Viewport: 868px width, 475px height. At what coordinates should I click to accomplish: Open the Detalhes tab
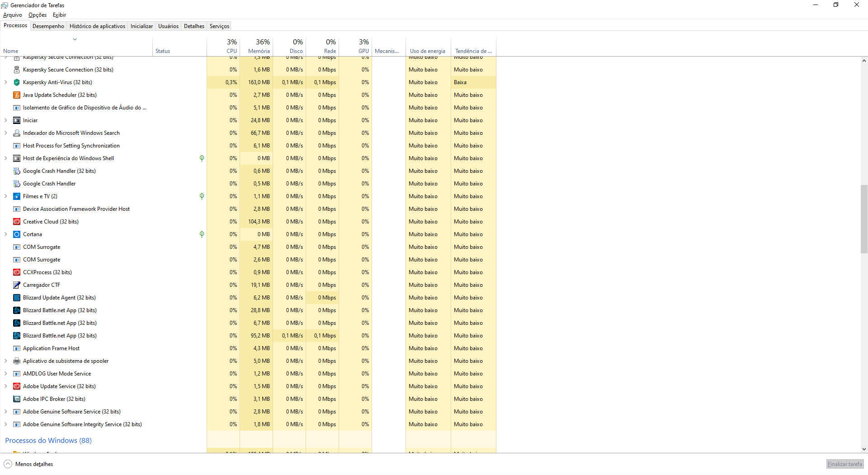tap(194, 26)
